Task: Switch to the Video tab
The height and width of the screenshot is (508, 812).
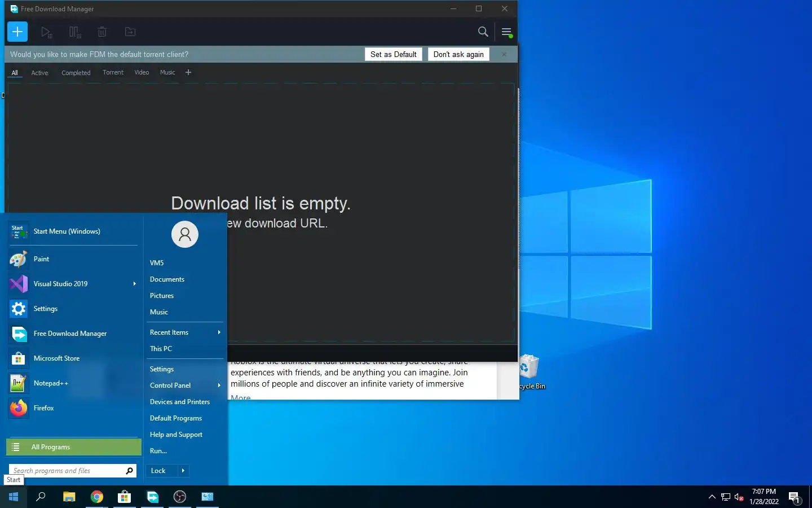Action: click(142, 72)
